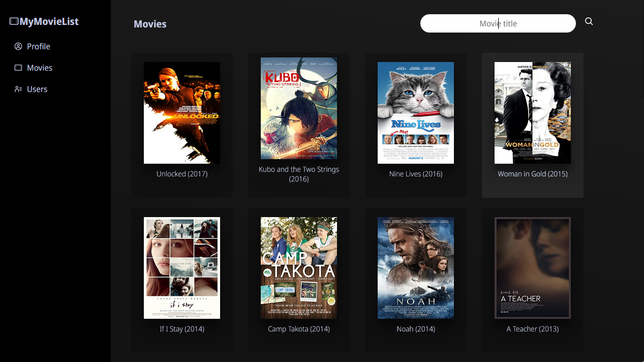The width and height of the screenshot is (644, 362).
Task: Click the Movies page heading
Action: (150, 24)
